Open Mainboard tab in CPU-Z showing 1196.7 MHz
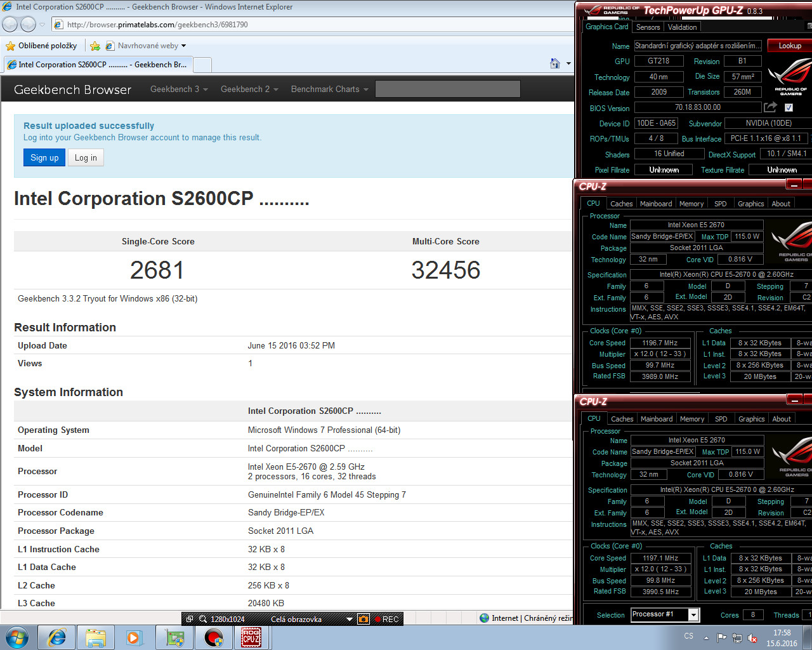The image size is (812, 650). click(656, 204)
